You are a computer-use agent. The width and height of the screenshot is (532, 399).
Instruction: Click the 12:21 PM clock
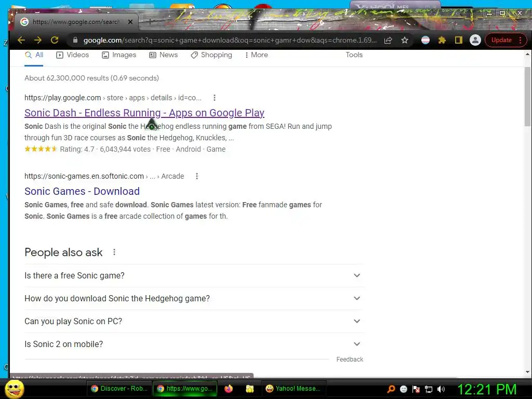tap(487, 389)
